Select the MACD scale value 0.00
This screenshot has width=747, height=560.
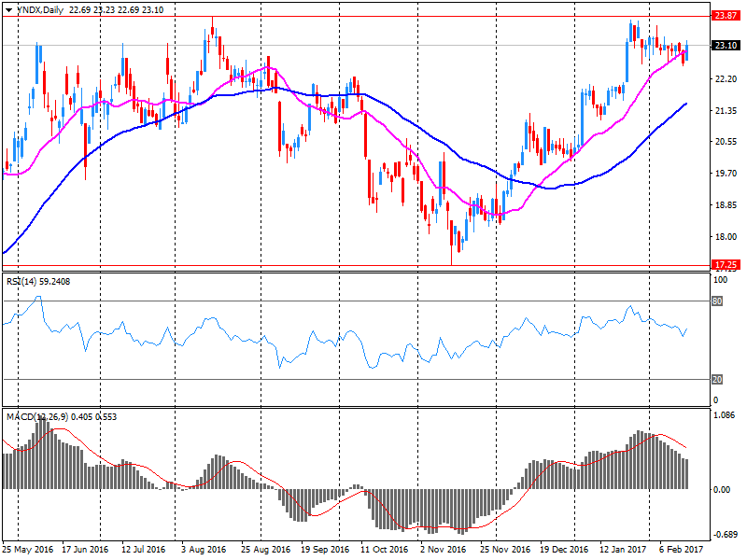pyautogui.click(x=722, y=489)
